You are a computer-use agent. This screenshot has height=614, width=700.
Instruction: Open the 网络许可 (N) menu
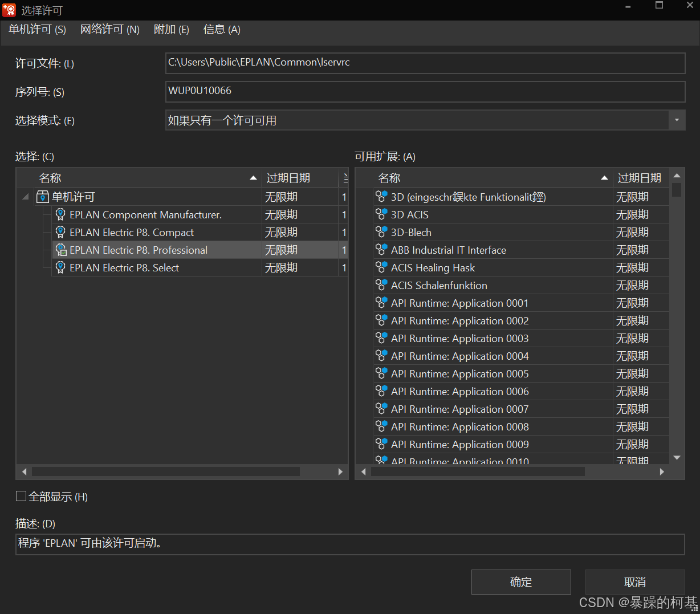coord(110,30)
